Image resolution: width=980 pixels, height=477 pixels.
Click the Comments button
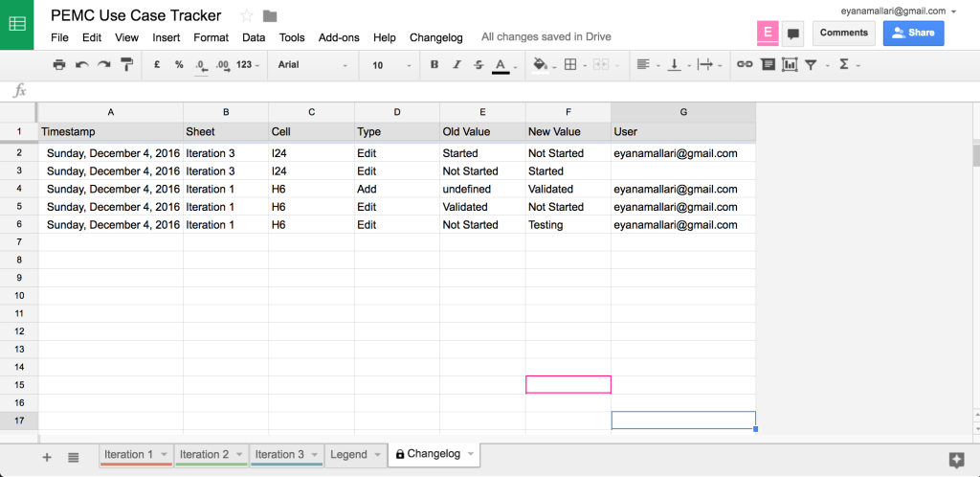[x=843, y=33]
